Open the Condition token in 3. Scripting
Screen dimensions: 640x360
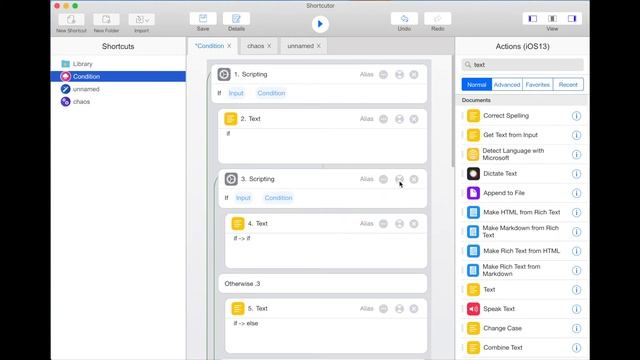coord(278,198)
